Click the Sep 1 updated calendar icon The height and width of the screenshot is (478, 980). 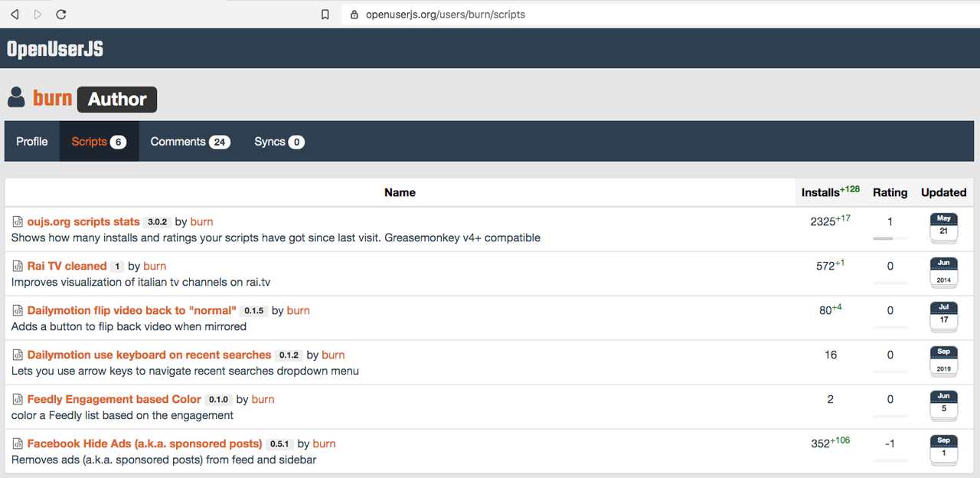click(x=943, y=450)
